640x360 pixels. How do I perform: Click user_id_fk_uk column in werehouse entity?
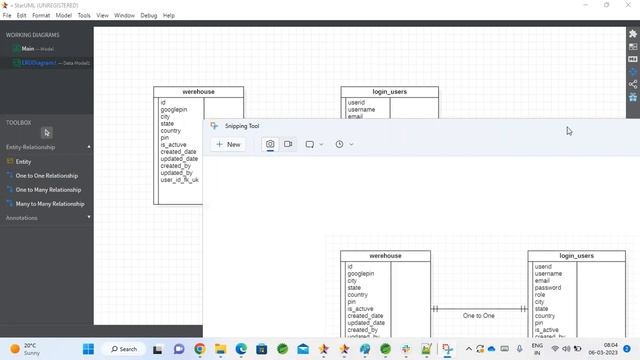click(180, 180)
